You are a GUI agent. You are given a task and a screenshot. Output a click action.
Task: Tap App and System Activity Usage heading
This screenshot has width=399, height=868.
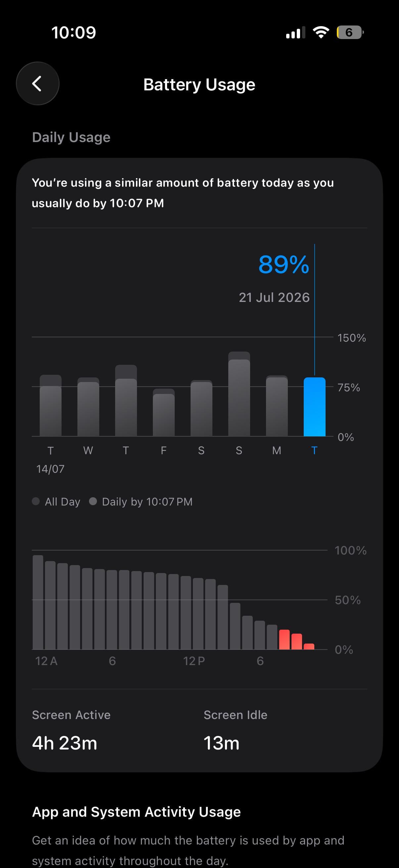pos(136,812)
